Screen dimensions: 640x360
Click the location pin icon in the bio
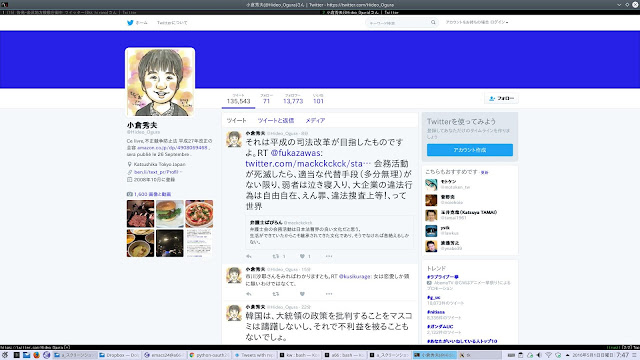pos(129,164)
